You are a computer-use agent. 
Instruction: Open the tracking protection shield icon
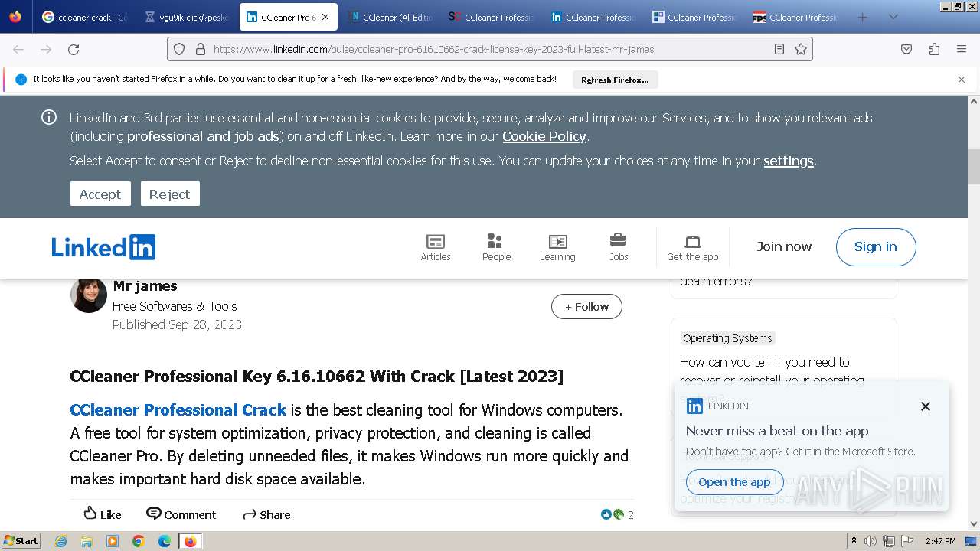click(179, 49)
